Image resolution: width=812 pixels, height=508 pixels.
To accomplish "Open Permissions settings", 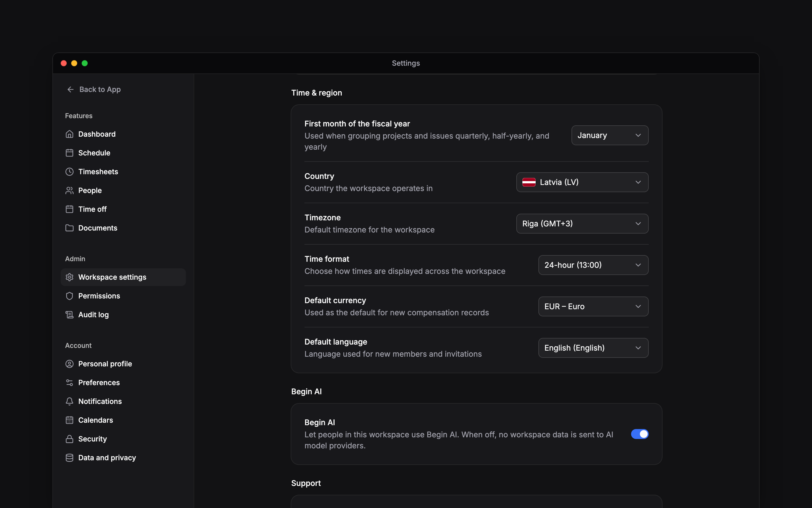I will 123,296.
